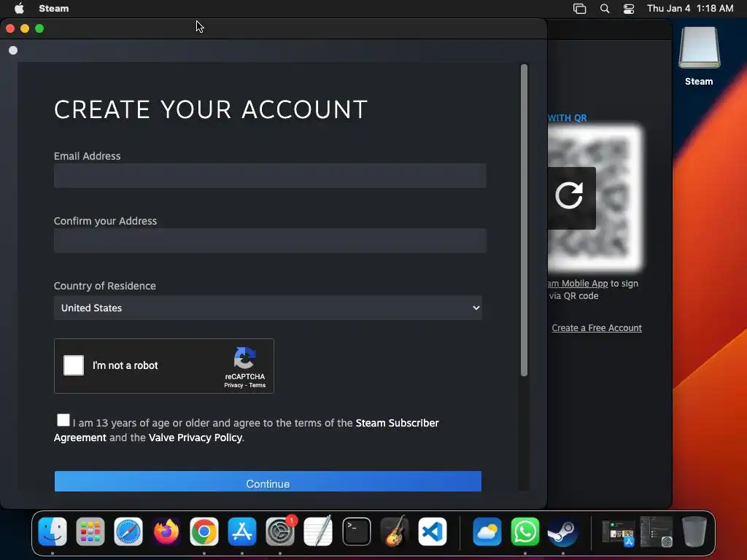Close the Create Account window
This screenshot has height=560, width=747.
[x=10, y=28]
